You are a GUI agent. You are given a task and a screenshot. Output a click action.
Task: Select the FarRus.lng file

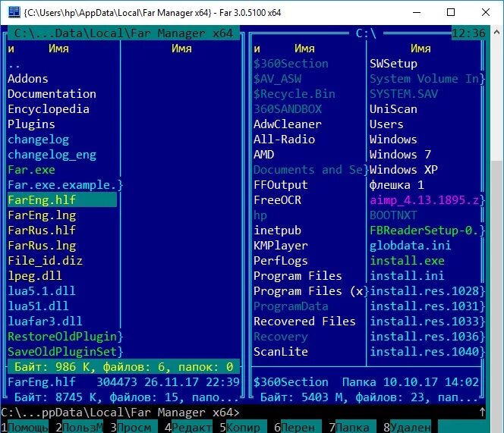[42, 246]
